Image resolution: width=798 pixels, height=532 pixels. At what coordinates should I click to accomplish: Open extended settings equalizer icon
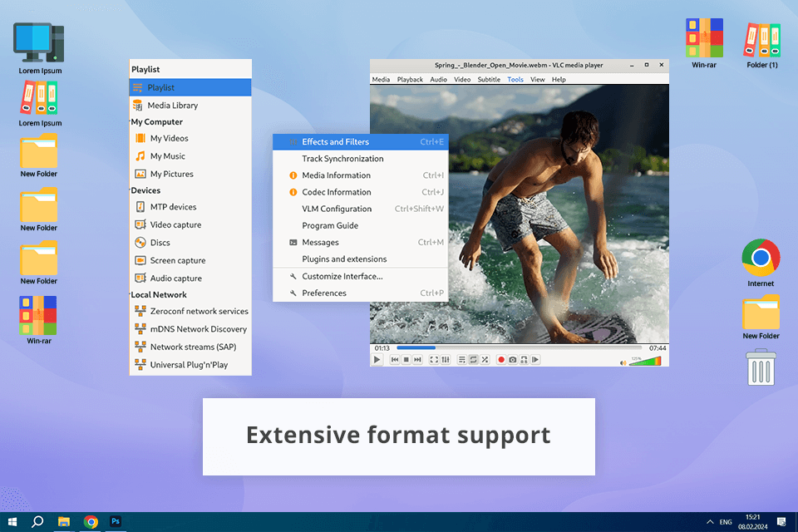tap(446, 360)
